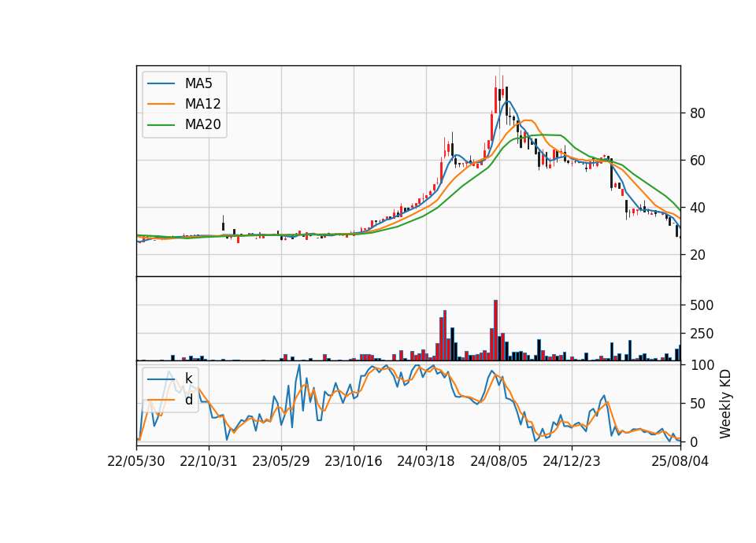Click the orange MA12 legend line sample
Image resolution: width=756 pixels, height=543 pixels.
161,104
